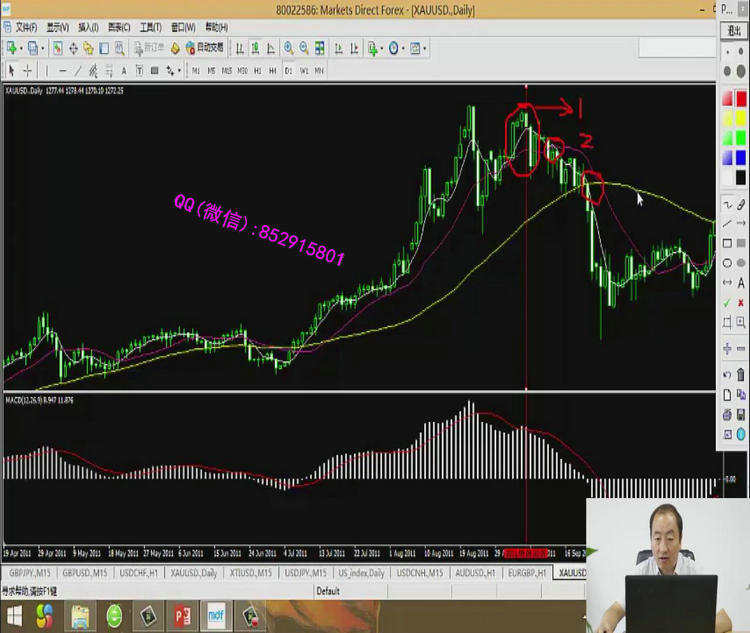This screenshot has width=750, height=633.
Task: Expand the clock periodicity dropdown
Action: (403, 48)
